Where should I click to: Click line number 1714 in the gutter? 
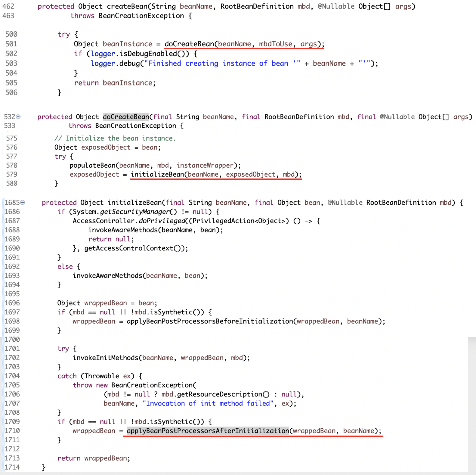pos(12,467)
